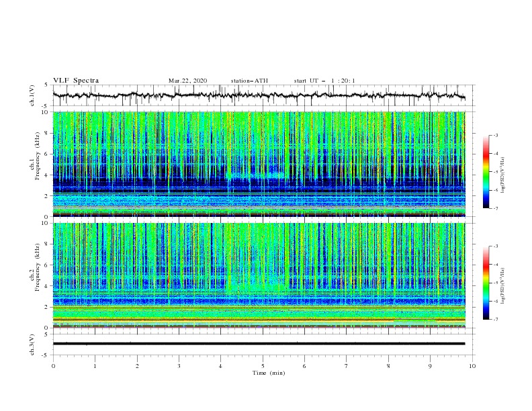Click time axis tick label "6"
Viewport: 532px width, 411px height.
point(304,366)
